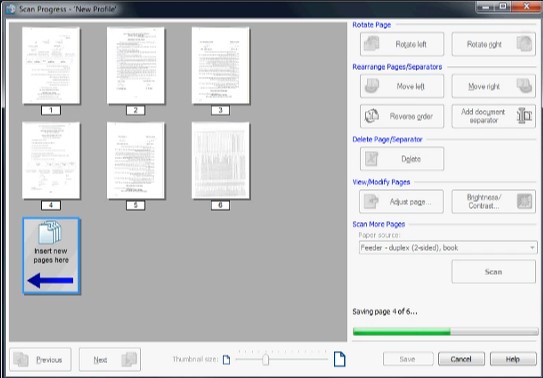Cancel the scan progress dialog
The height and width of the screenshot is (378, 543).
tap(461, 359)
